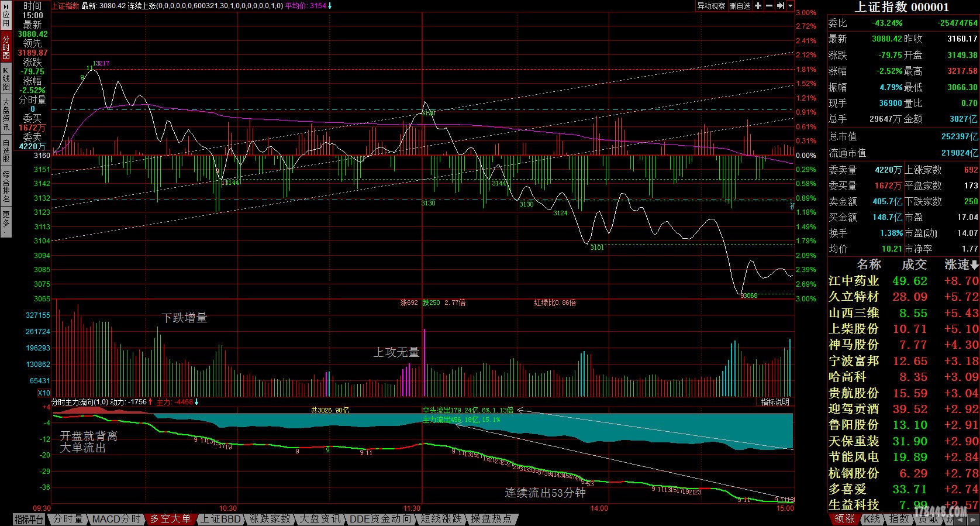Click the 名称 column header
The image size is (980, 526).
[x=868, y=264]
